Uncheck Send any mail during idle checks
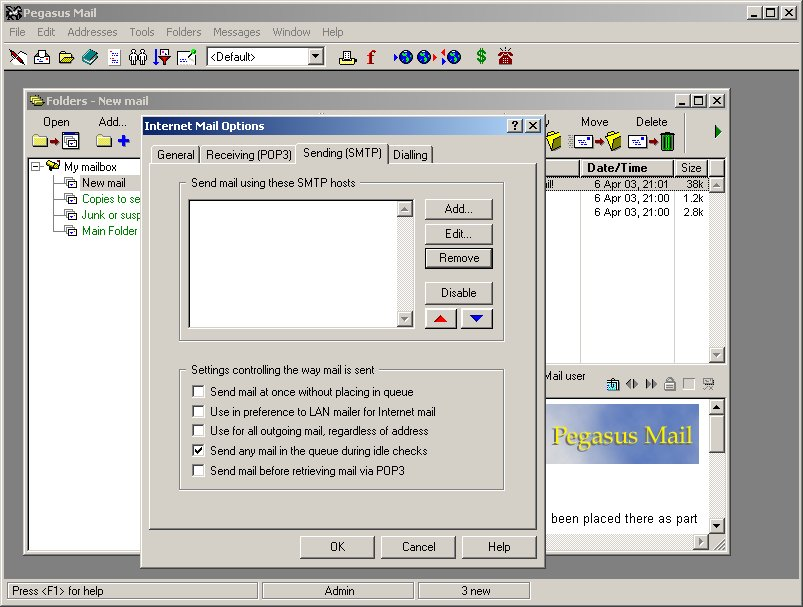Image resolution: width=803 pixels, height=607 pixels. coord(198,451)
